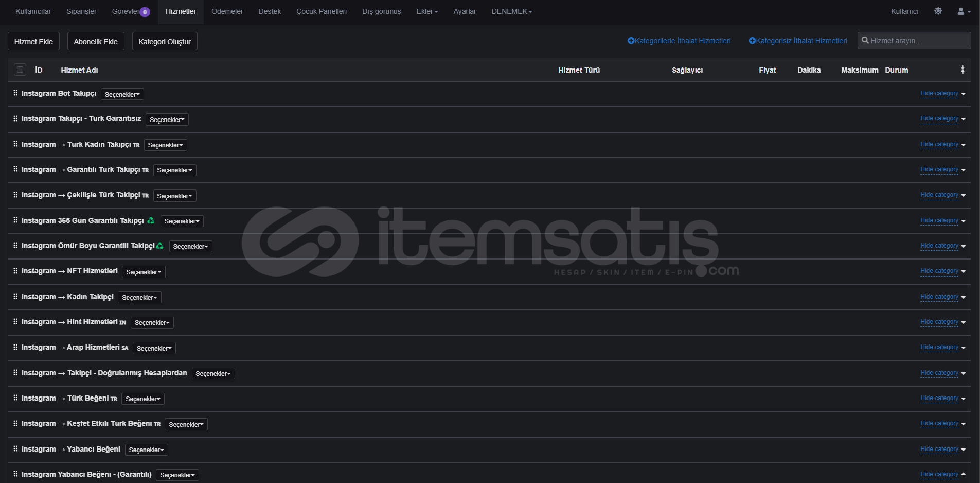The height and width of the screenshot is (483, 980).
Task: Grab the drag handle of Türk Kadın Takipçi row
Action: coord(15,144)
